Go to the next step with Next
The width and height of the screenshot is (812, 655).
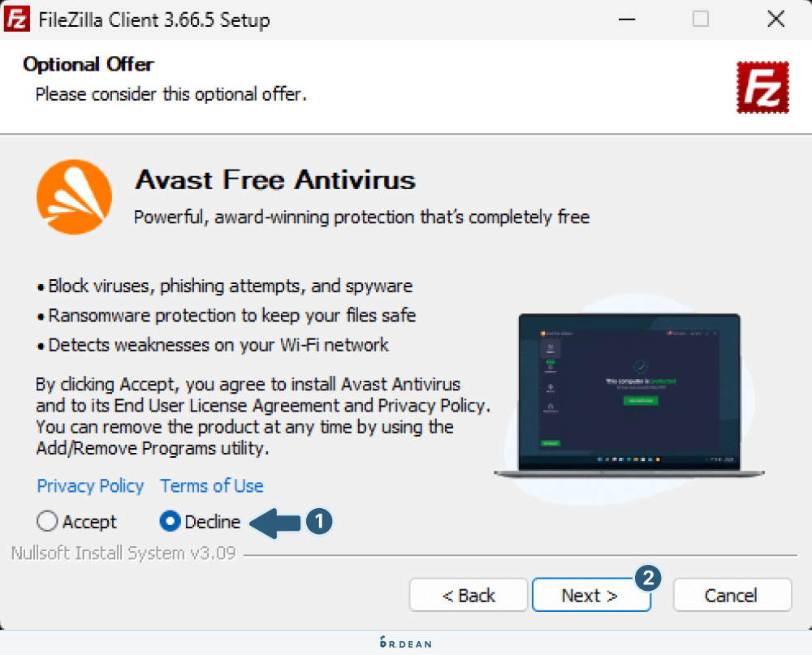pyautogui.click(x=591, y=595)
